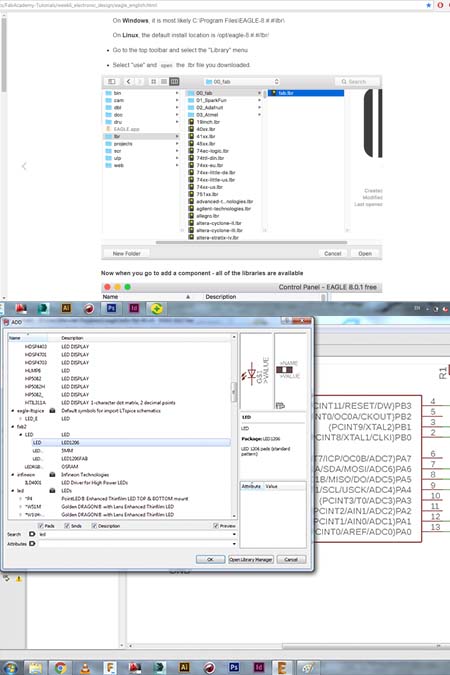Open the 00_fab folder dropdown in tutorial image
Image resolution: width=450 pixels, height=675 pixels.
(x=242, y=81)
